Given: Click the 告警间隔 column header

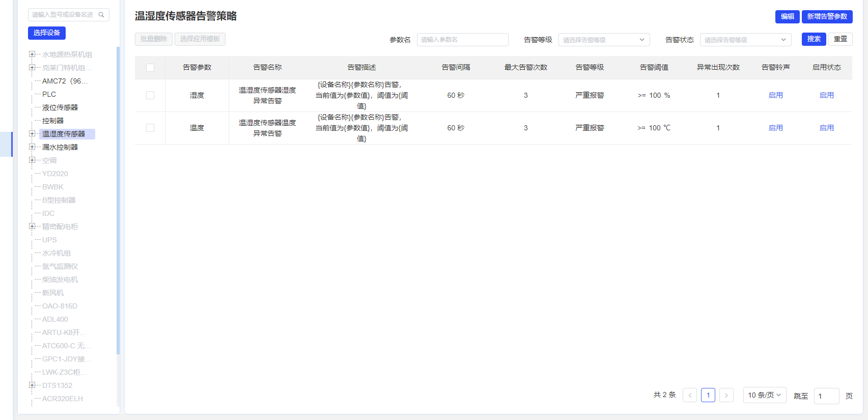Looking at the screenshot, I should tap(456, 67).
